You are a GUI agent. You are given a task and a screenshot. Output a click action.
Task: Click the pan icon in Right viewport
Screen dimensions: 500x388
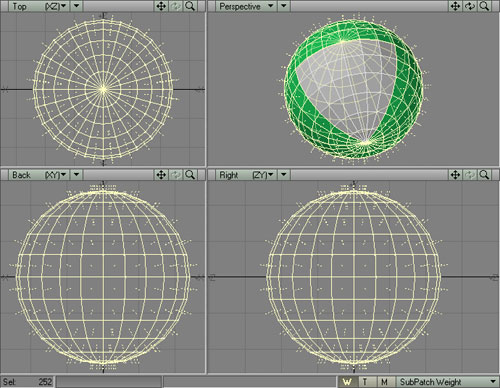455,175
